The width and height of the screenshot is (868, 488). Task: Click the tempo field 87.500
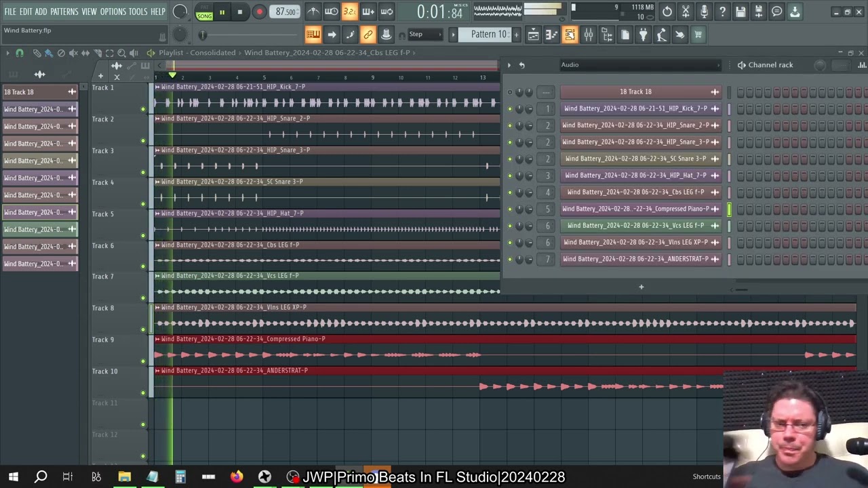pos(285,12)
